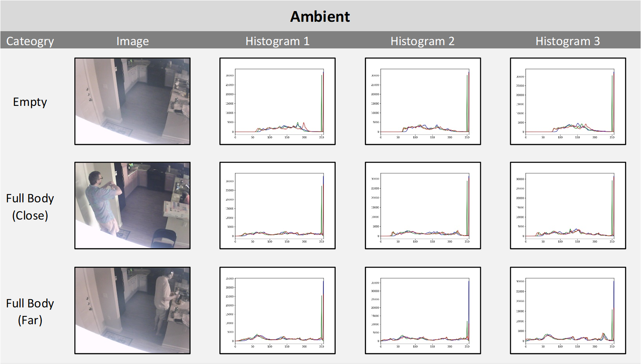The height and width of the screenshot is (364, 641).
Task: Click the Ambient title heading
Action: click(x=320, y=16)
